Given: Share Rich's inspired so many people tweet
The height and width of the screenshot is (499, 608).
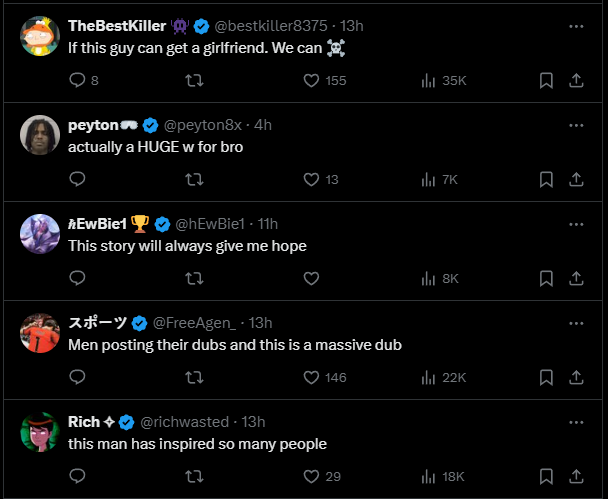Looking at the screenshot, I should point(576,476).
